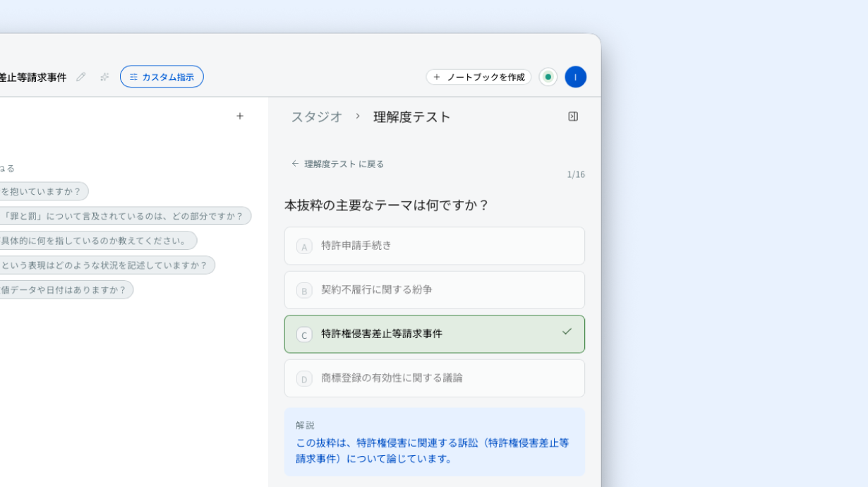Click the green status circle icon
The width and height of the screenshot is (868, 487).
tap(548, 77)
